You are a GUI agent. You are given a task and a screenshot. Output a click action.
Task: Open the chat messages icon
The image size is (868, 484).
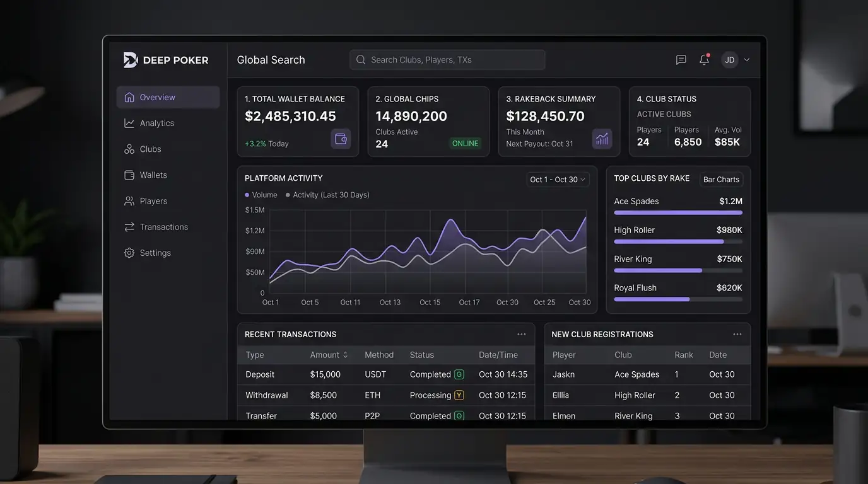[x=681, y=59]
